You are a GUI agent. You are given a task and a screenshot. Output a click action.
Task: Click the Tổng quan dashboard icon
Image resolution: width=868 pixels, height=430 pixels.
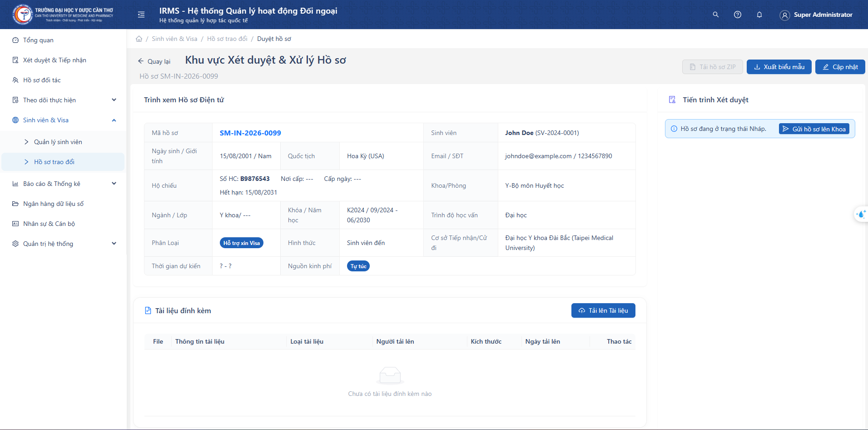15,40
